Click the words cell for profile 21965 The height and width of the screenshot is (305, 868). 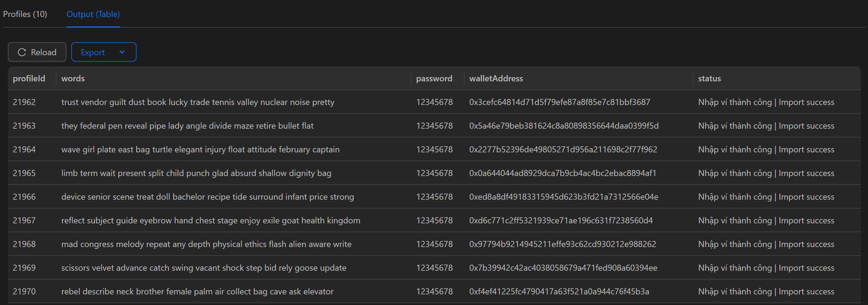196,173
